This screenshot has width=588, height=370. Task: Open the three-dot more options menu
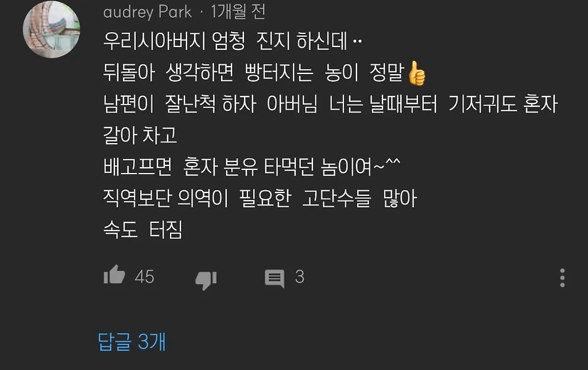point(562,277)
